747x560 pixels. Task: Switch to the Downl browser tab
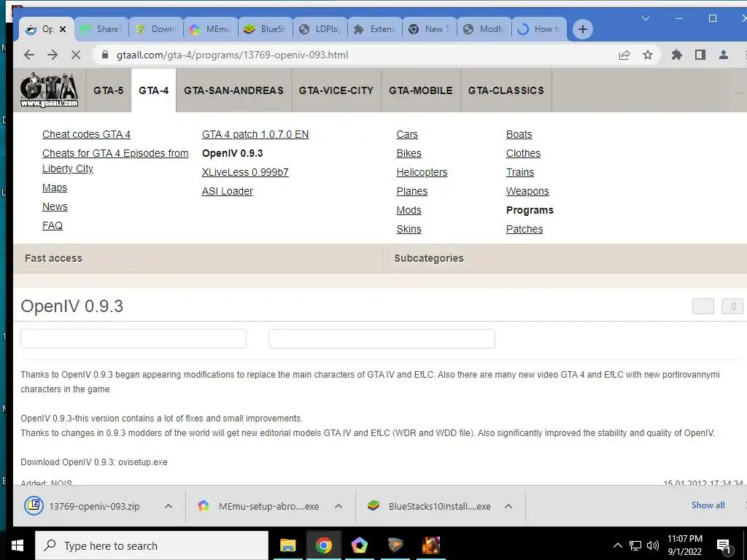coord(156,29)
